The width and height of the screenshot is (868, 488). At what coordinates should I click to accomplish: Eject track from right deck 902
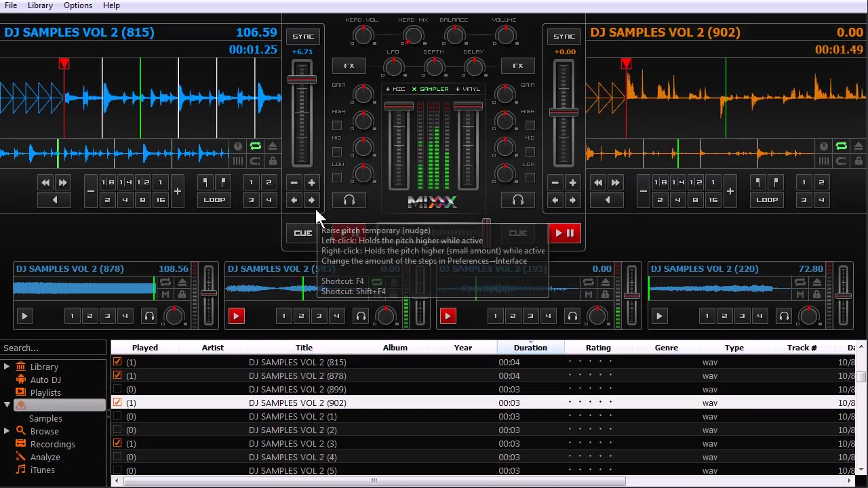coord(858,146)
